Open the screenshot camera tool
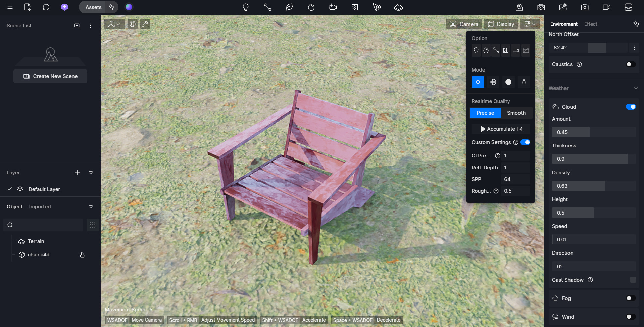Screen dimensions: 644x327 [585, 7]
